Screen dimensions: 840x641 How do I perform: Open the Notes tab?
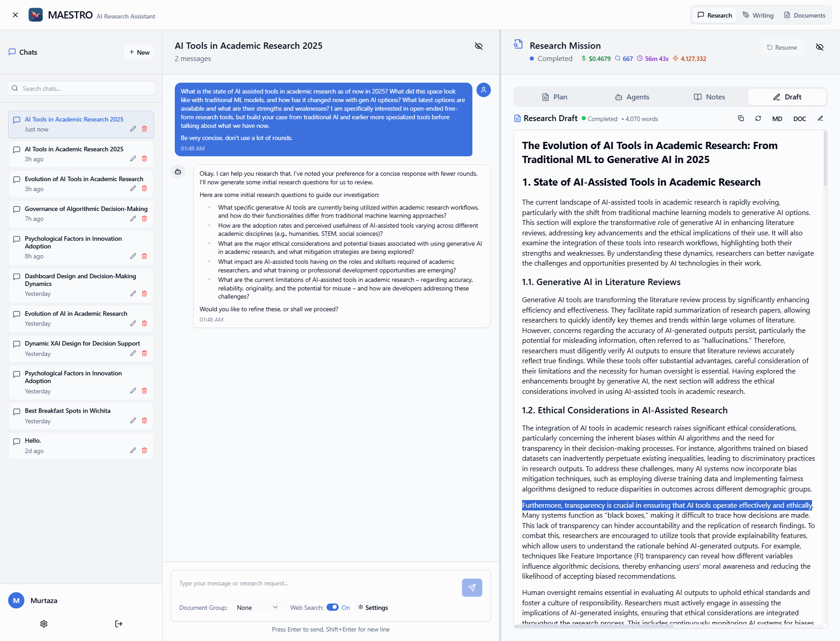click(x=709, y=97)
